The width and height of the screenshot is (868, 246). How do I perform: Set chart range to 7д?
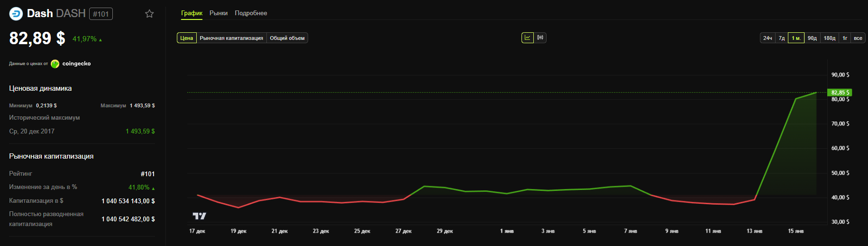[782, 38]
